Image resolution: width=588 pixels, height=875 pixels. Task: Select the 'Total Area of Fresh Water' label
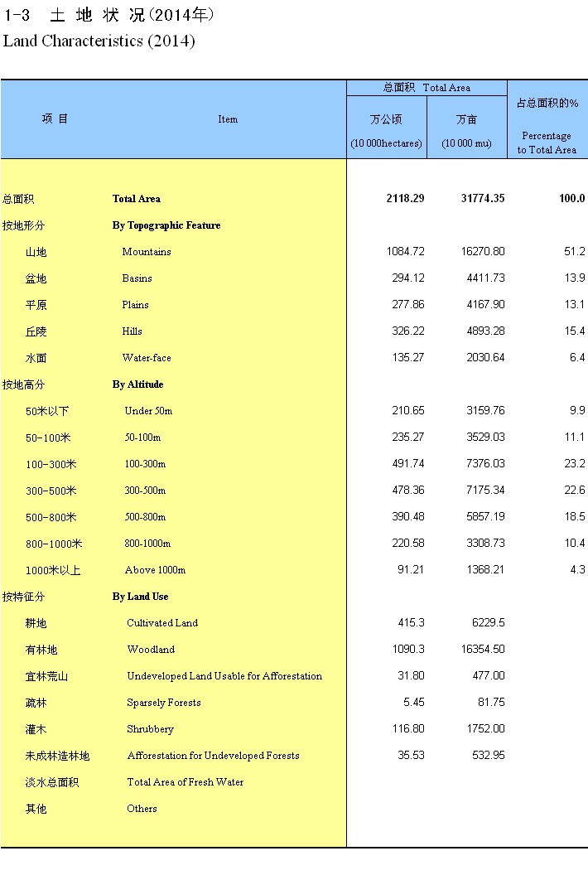[x=186, y=782]
